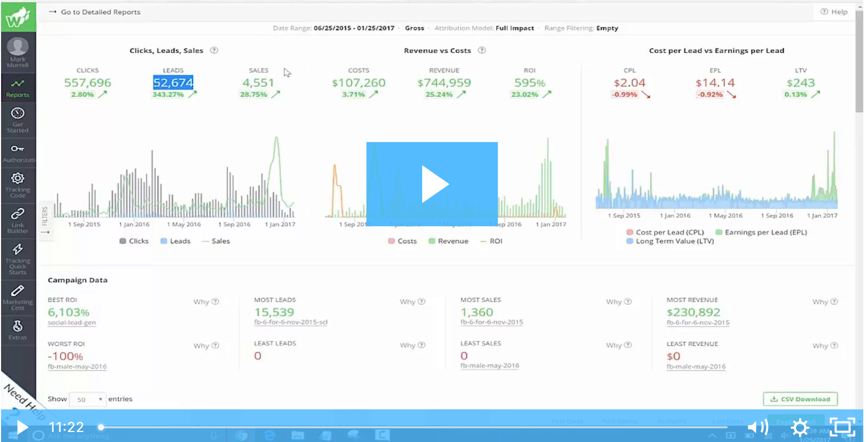868x442 pixels.
Task: Click the 4,551 sales value
Action: click(258, 83)
